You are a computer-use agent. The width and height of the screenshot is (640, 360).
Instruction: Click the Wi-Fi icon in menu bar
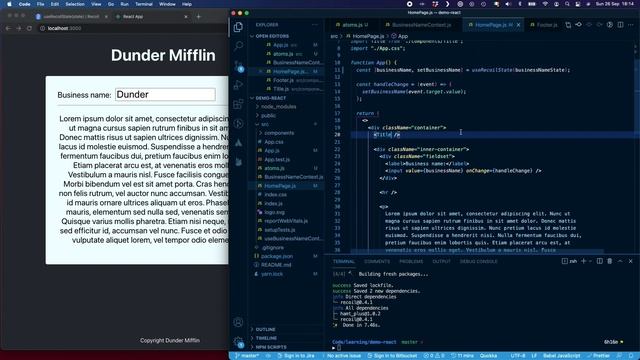coord(545,4)
